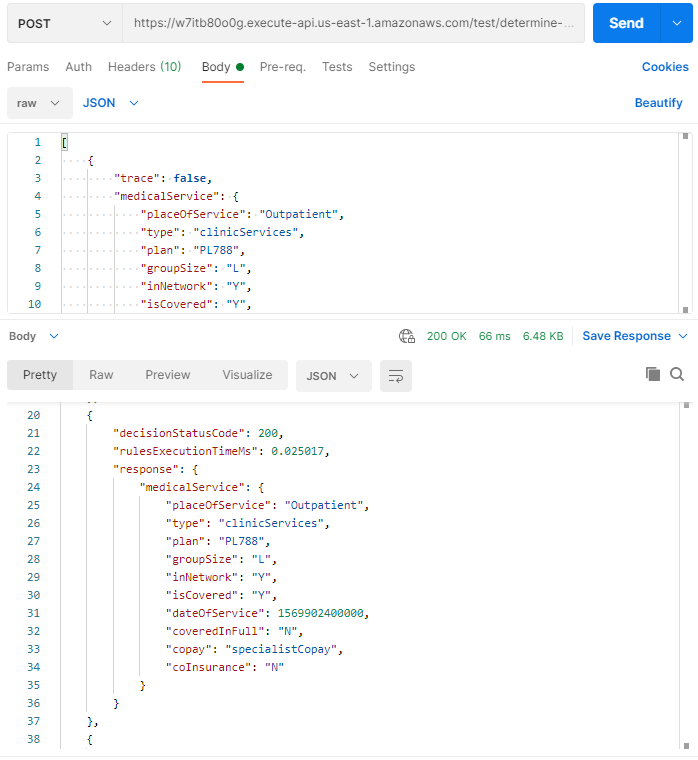The height and width of the screenshot is (760, 698).
Task: Click the network globe icon
Action: click(x=407, y=336)
